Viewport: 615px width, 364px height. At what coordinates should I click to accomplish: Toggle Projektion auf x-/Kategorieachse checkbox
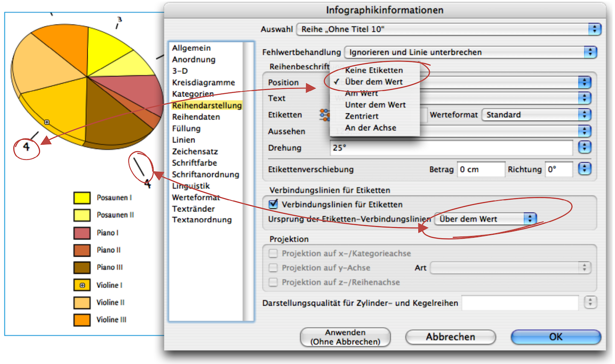point(273,254)
